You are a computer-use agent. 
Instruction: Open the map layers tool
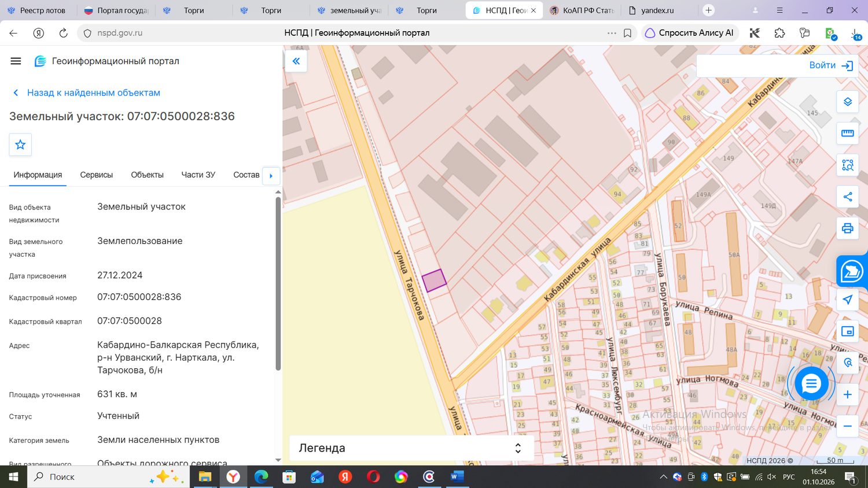click(848, 102)
